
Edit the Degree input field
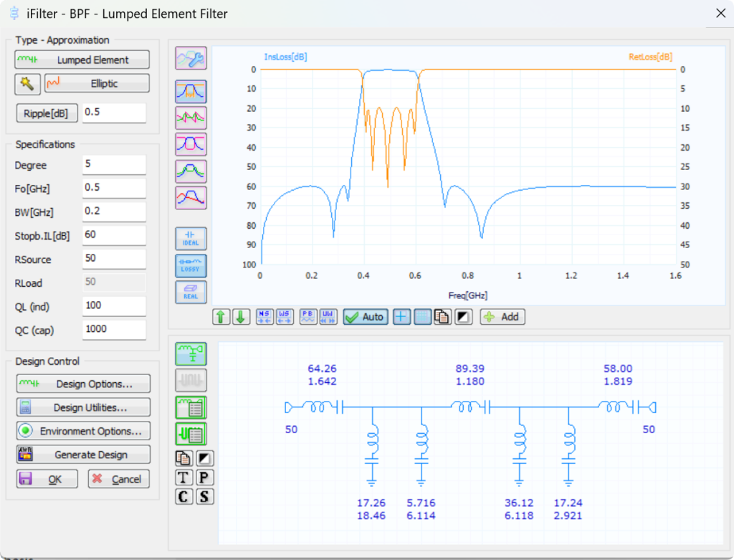click(x=114, y=164)
